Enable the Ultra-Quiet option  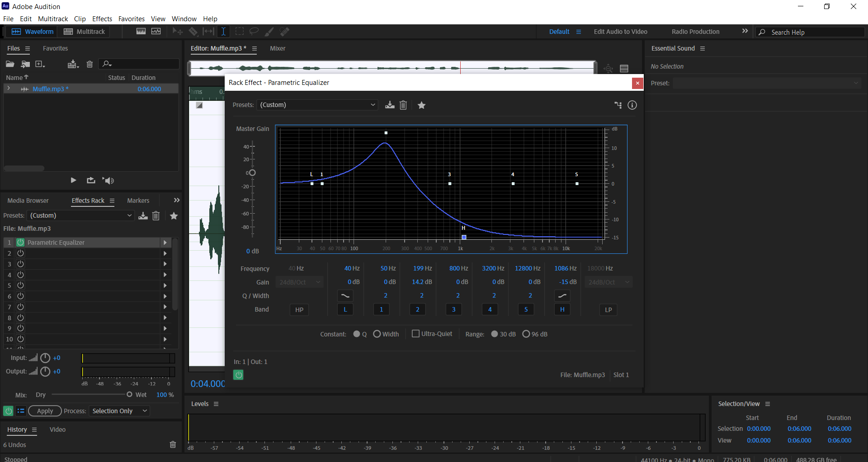point(415,334)
